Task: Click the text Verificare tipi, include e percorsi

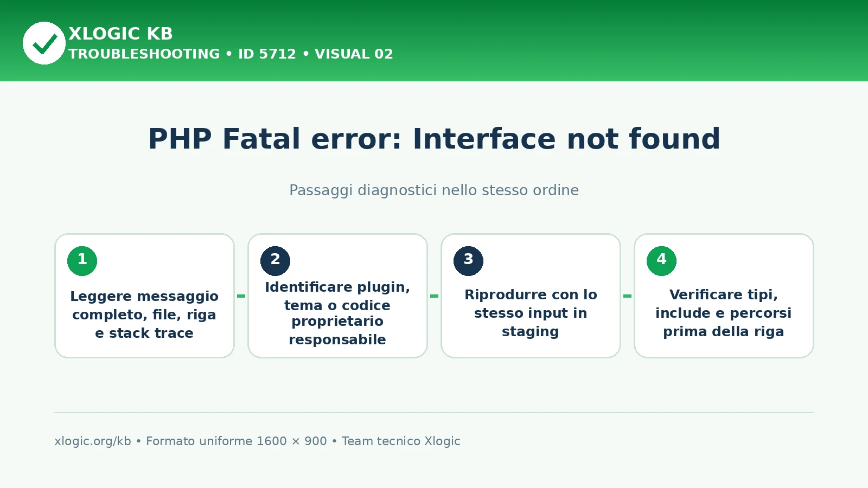Action: click(724, 304)
